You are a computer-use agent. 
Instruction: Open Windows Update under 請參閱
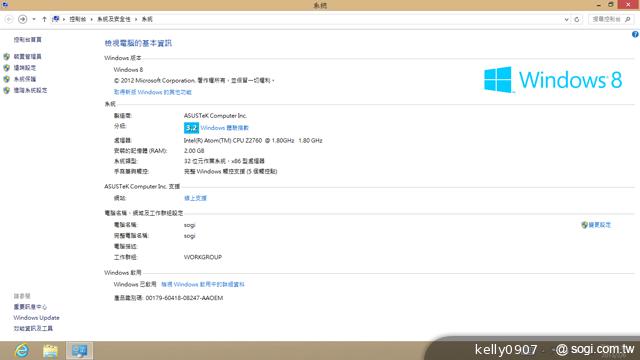click(36, 318)
